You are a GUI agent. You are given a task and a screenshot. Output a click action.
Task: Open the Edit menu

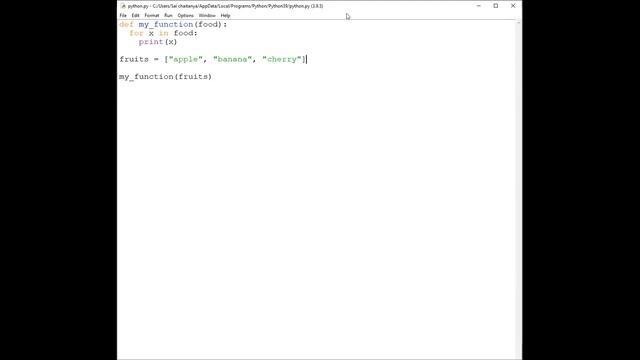(135, 16)
